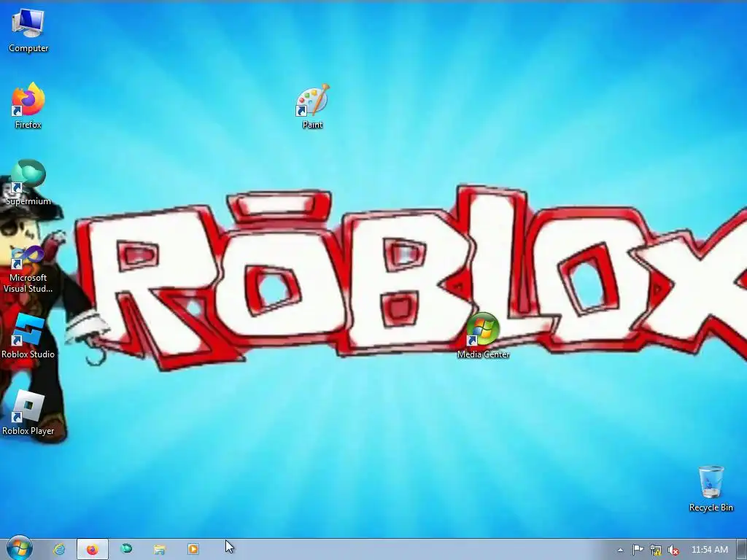
Task: Select the Computer desktop icon
Action: tap(28, 30)
